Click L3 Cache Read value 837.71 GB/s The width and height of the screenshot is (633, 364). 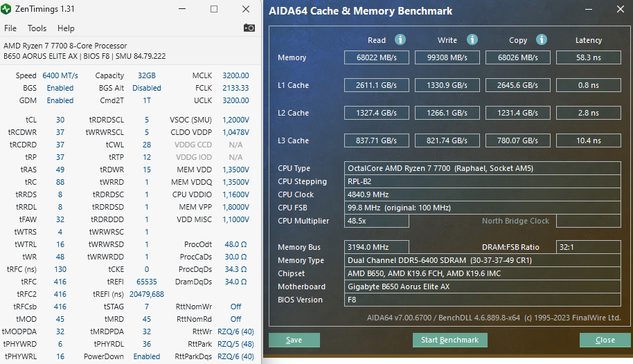pyautogui.click(x=377, y=140)
